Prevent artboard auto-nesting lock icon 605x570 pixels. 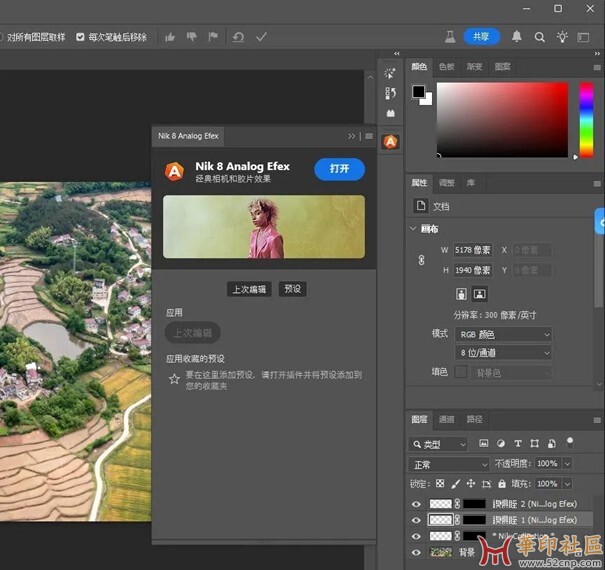point(486,484)
